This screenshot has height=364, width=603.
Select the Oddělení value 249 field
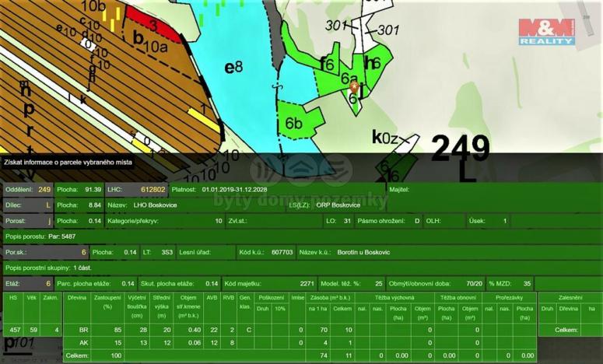(44, 189)
